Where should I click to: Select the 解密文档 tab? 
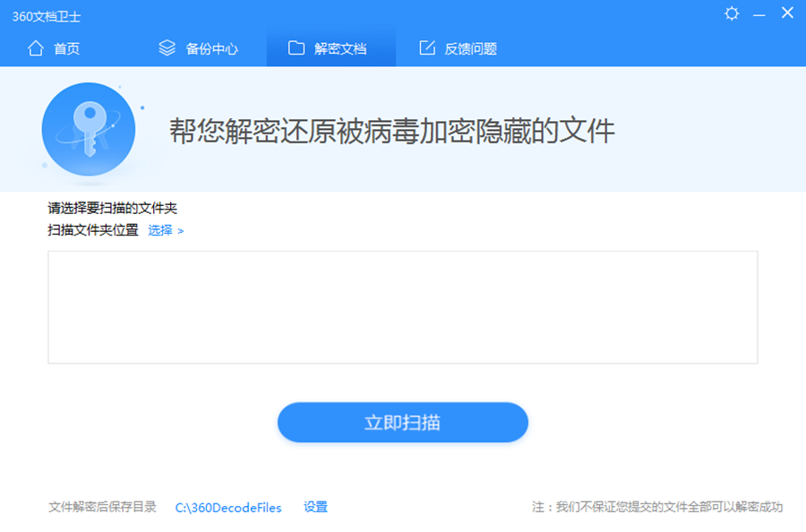click(331, 48)
